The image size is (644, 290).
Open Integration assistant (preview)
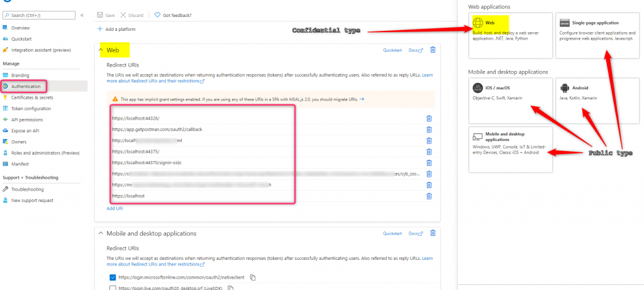tap(41, 50)
